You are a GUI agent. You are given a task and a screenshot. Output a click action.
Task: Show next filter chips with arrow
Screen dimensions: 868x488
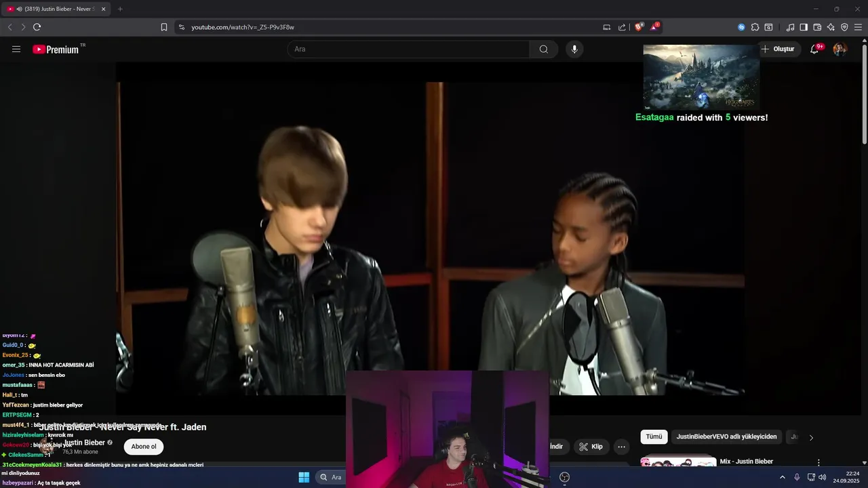click(x=811, y=438)
